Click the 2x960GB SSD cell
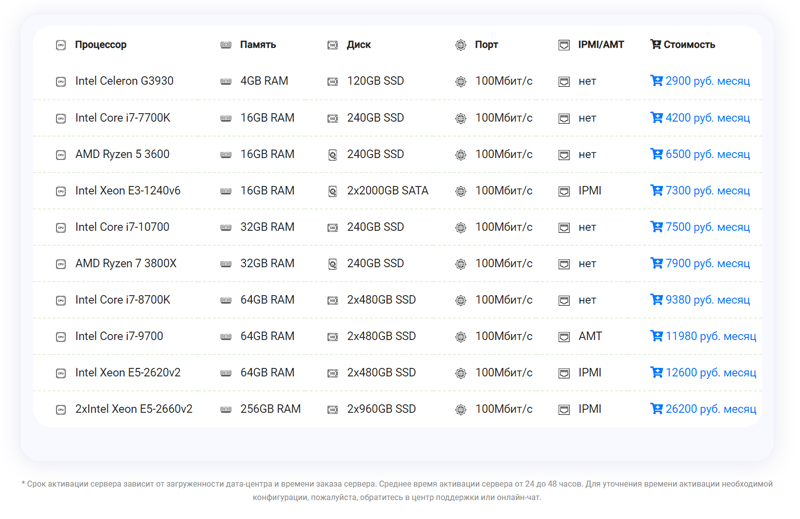 [x=382, y=409]
